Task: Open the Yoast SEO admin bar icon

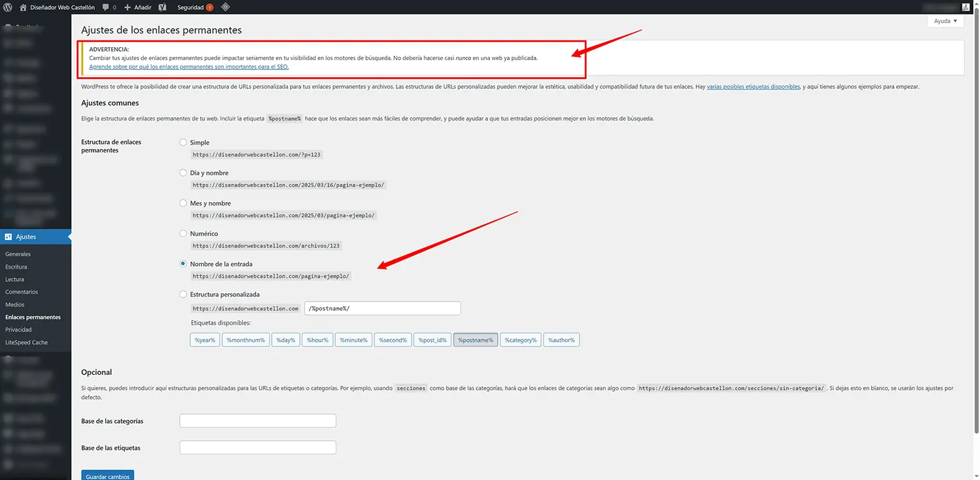Action: click(x=161, y=7)
